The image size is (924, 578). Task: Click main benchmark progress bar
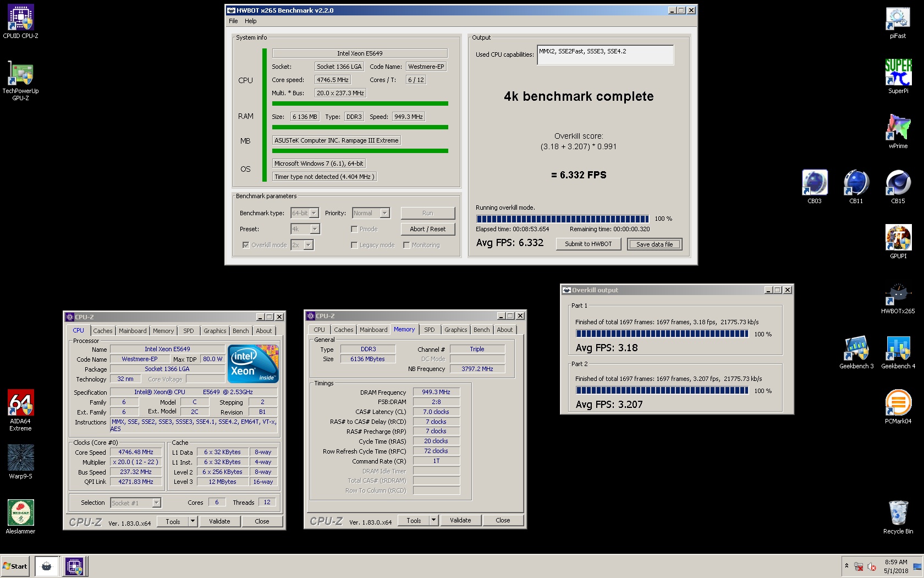[x=563, y=219]
